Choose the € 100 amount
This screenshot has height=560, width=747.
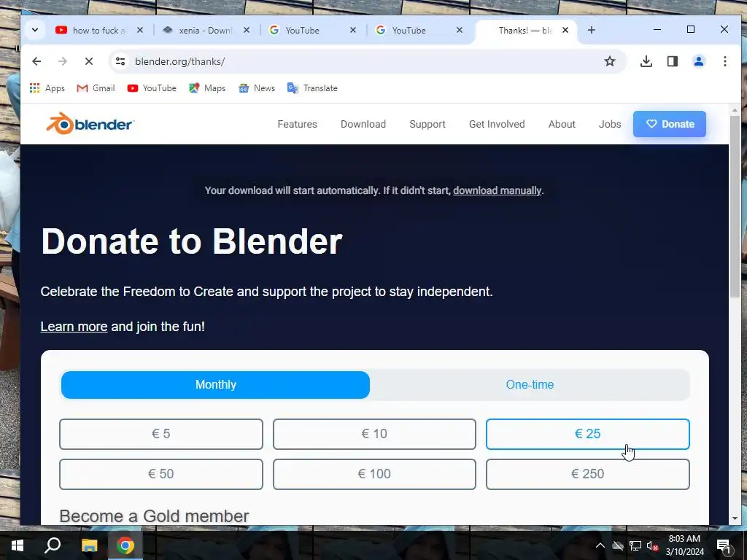click(x=374, y=474)
